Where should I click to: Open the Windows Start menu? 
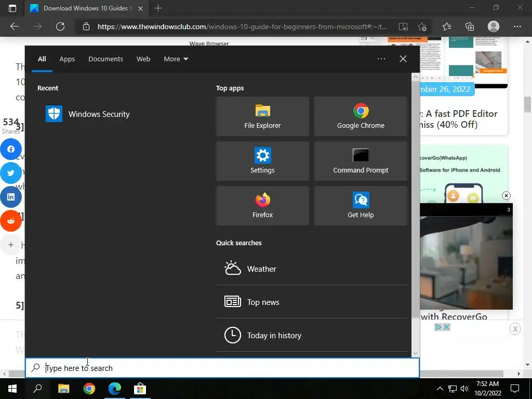12,389
